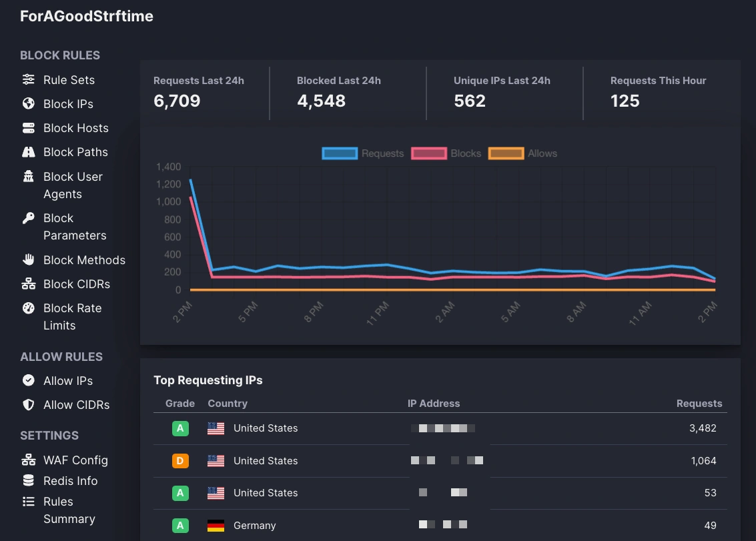Click the redacted IP address in Germany row
The image size is (756, 541).
443,524
